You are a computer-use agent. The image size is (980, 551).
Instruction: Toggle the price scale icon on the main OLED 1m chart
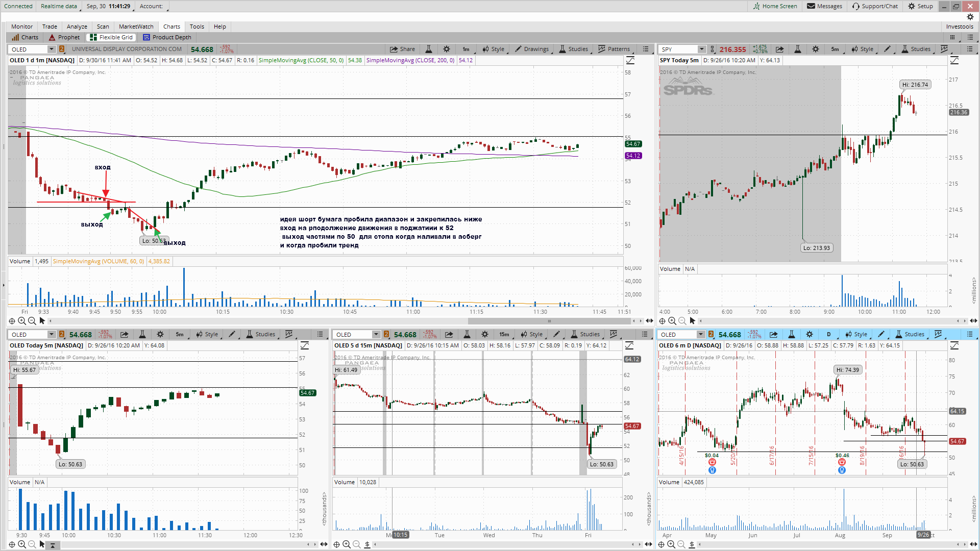tap(630, 60)
